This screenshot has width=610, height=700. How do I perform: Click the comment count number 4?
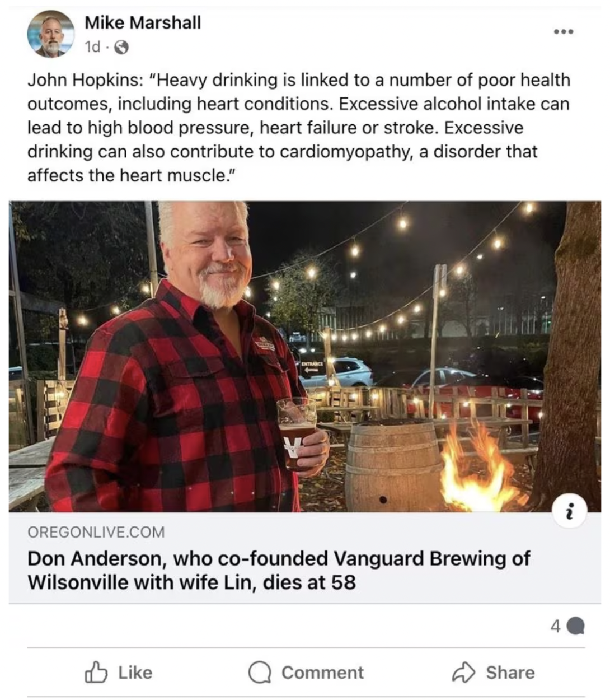point(555,626)
